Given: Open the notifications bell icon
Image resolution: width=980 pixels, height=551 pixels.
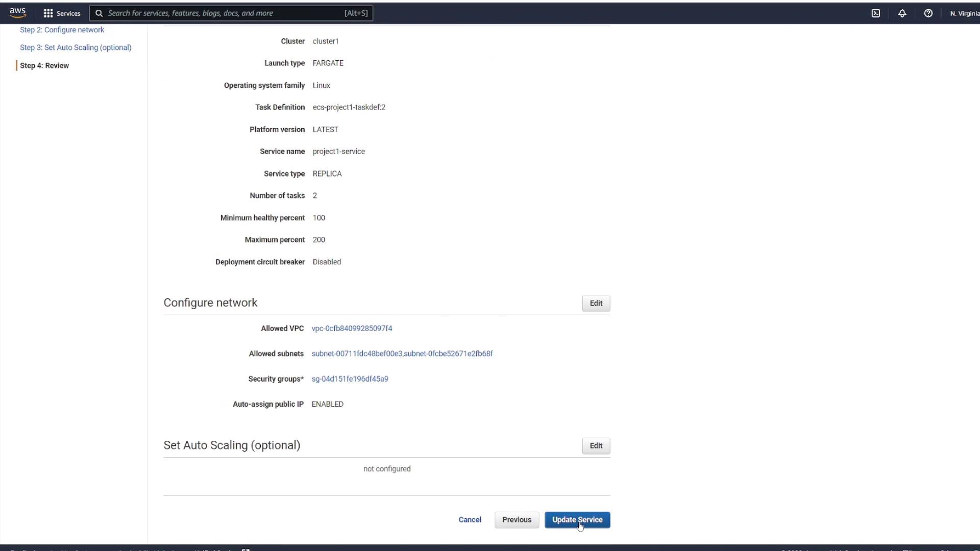Looking at the screenshot, I should (x=902, y=13).
